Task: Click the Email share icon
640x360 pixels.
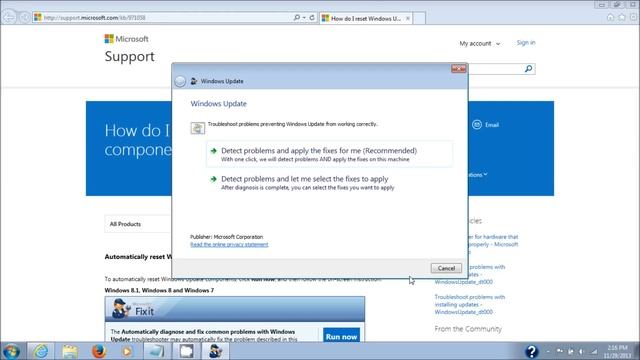Action: tap(477, 124)
